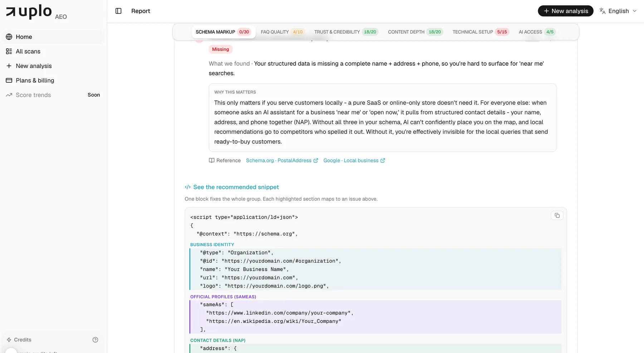Click the 18/20 Trust & Credibility score badge
The image size is (644, 353).
(370, 32)
